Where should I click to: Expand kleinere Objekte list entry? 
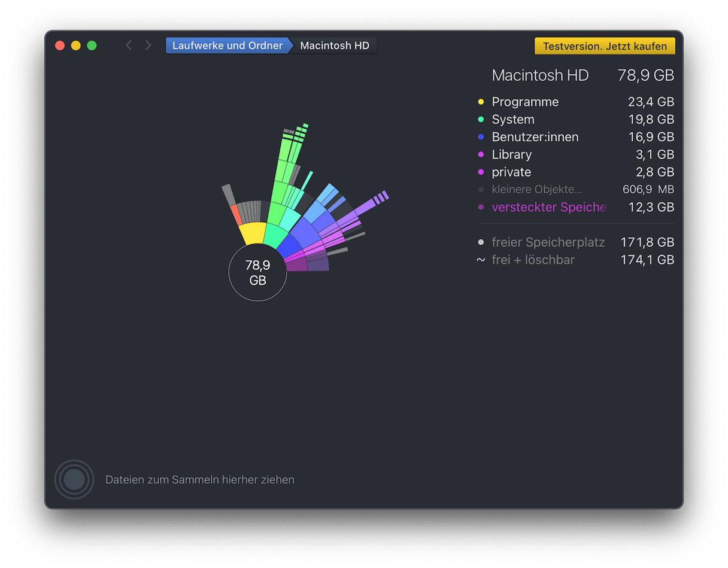(536, 190)
